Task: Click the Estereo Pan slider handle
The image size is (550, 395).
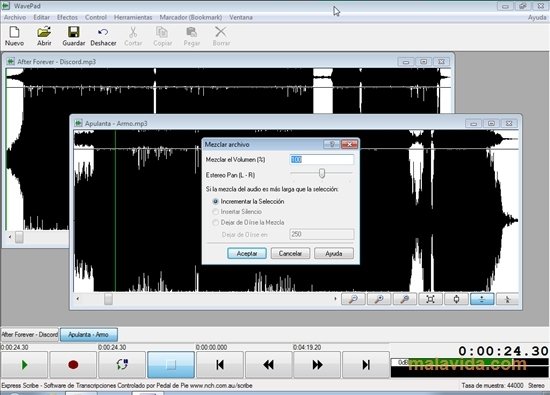Action: [x=322, y=173]
